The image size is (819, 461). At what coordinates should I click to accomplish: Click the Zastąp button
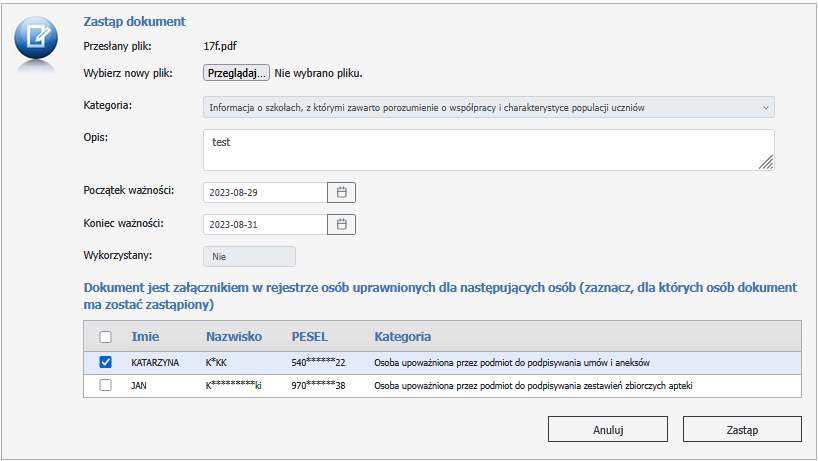click(x=742, y=429)
